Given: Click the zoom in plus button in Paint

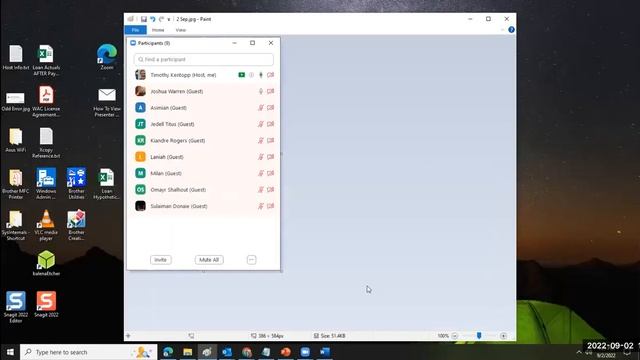Looking at the screenshot, I should click(x=503, y=336).
